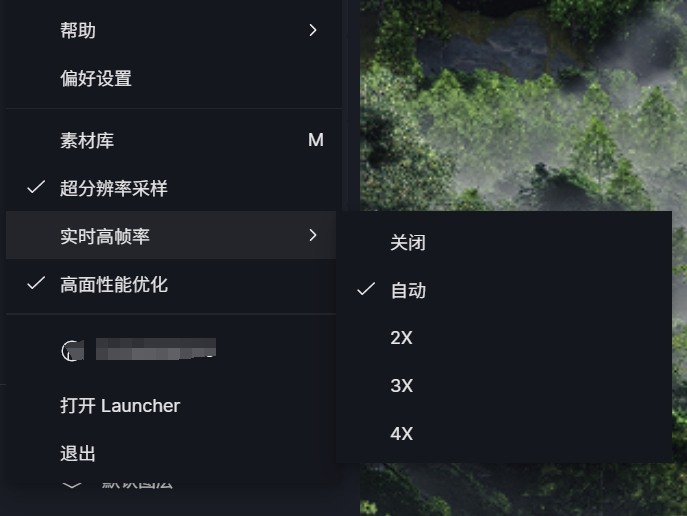Screen dimensions: 687x516
Task: Select the 实时高帧率 menu entry
Action: click(171, 235)
